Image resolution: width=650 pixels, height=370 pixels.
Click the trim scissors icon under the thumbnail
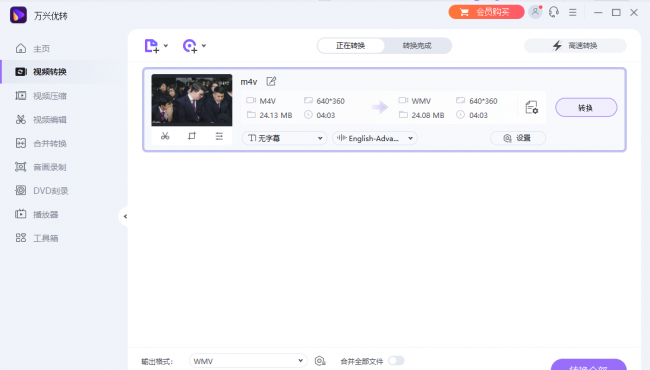165,136
